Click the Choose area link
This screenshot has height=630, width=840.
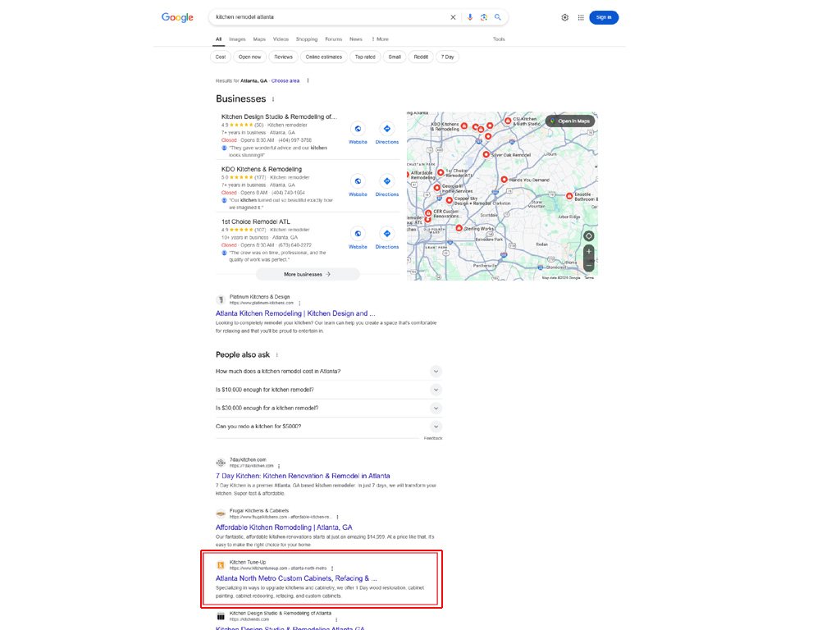click(285, 81)
